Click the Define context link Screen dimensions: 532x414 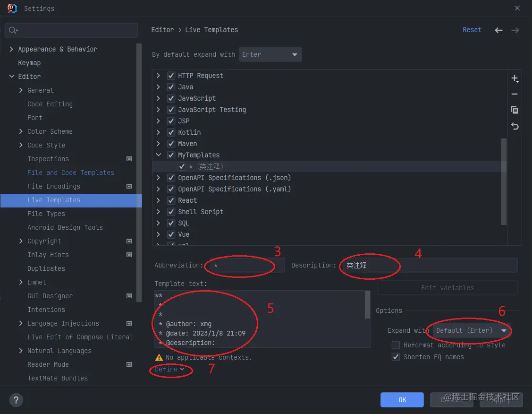coord(169,369)
